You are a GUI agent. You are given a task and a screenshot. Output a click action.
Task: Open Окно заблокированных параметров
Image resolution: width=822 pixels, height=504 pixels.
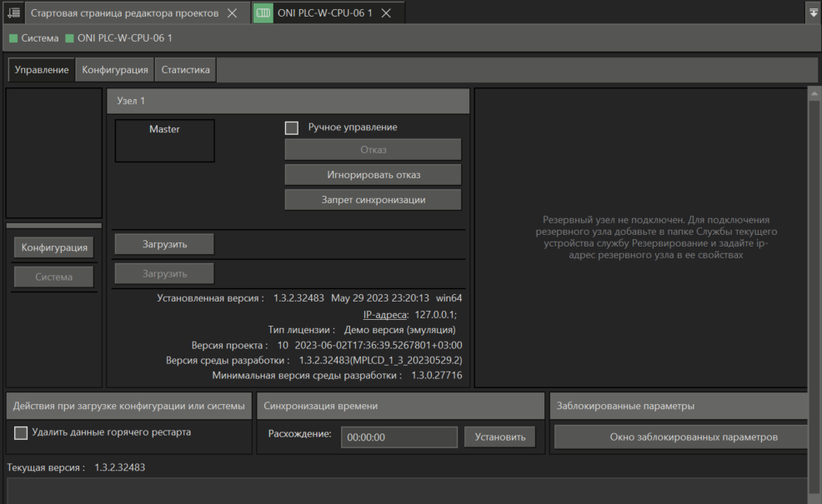[681, 437]
